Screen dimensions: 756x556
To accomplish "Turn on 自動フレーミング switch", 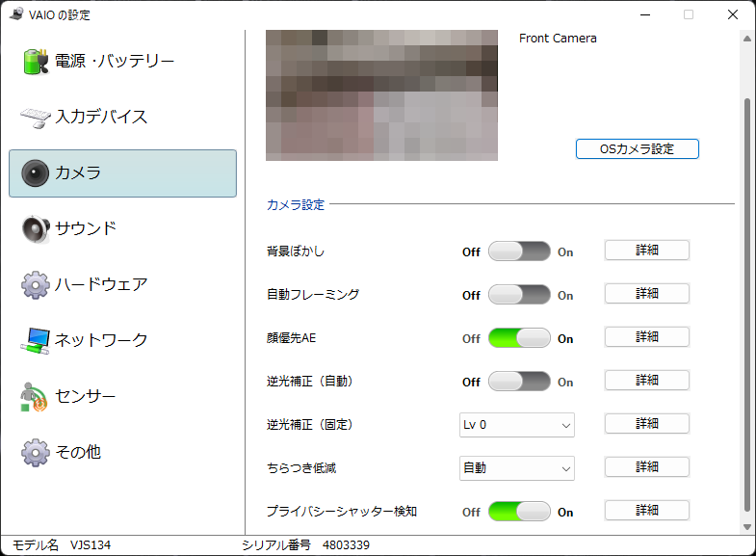I will click(519, 295).
